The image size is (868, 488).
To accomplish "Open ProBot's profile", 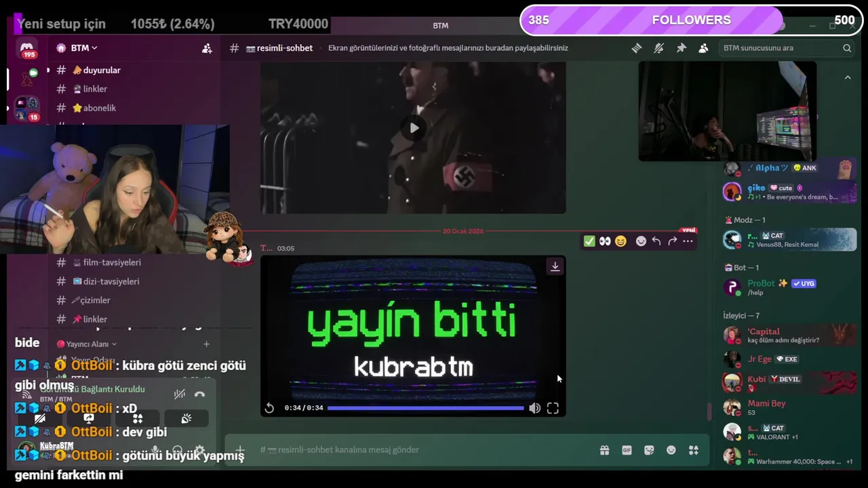I will point(789,287).
